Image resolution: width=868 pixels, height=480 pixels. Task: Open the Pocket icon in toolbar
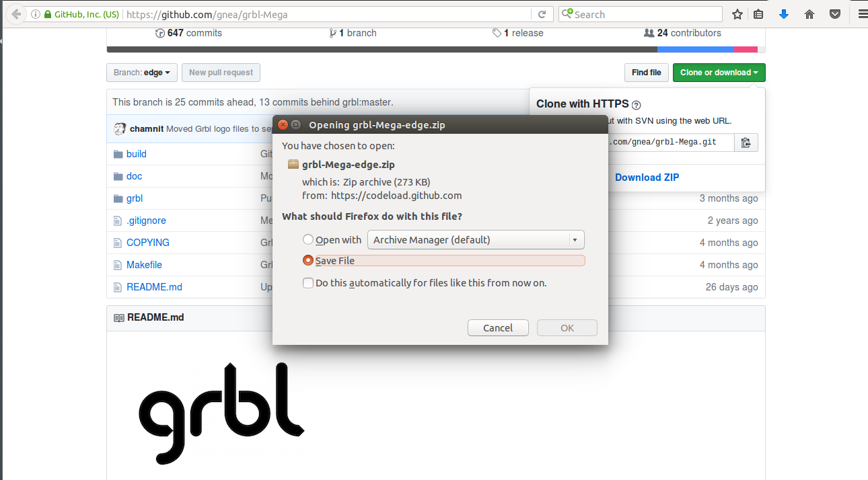coord(835,14)
